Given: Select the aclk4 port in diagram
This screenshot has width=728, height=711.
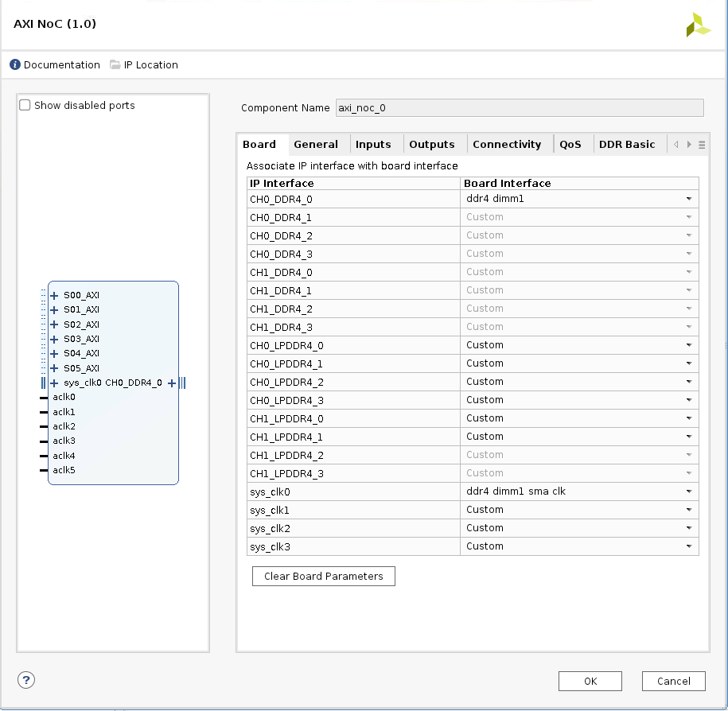Looking at the screenshot, I should 64,455.
